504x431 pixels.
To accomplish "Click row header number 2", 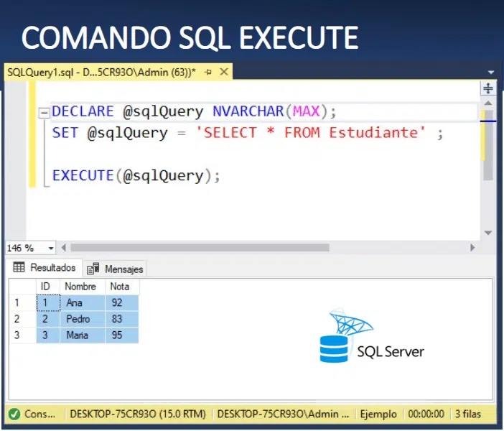I will 22,319.
